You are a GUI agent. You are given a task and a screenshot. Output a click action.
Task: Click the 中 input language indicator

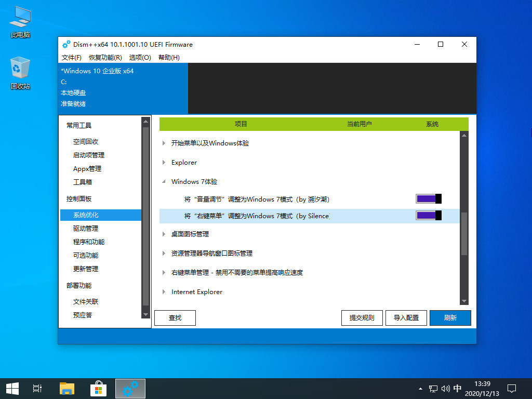click(x=458, y=388)
